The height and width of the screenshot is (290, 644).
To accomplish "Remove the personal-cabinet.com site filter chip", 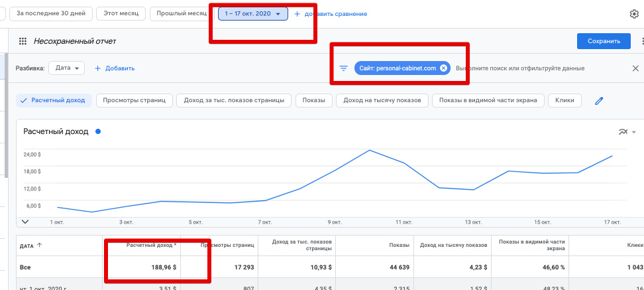I will coord(443,68).
